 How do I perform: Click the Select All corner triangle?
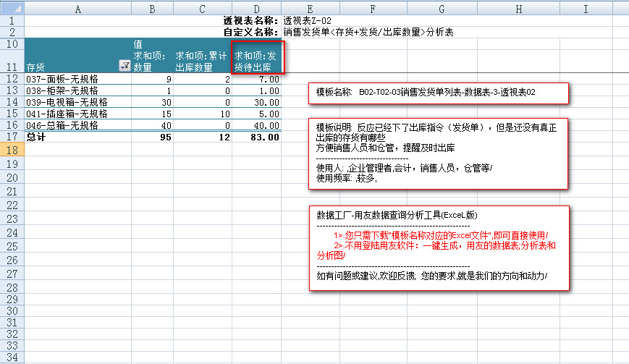pos(12,7)
